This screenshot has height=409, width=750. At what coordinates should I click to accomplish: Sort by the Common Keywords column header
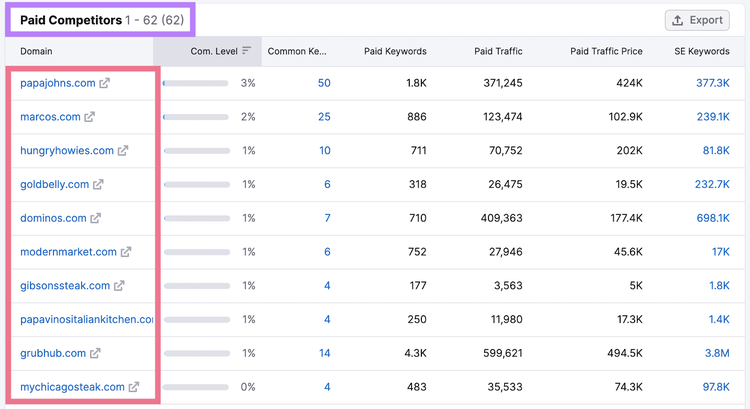(x=297, y=51)
